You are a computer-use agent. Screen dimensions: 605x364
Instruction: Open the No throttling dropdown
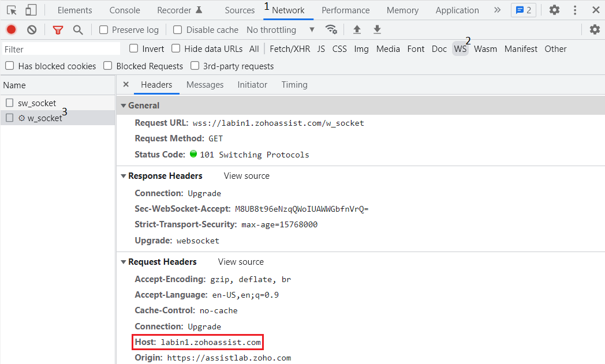[x=281, y=30]
